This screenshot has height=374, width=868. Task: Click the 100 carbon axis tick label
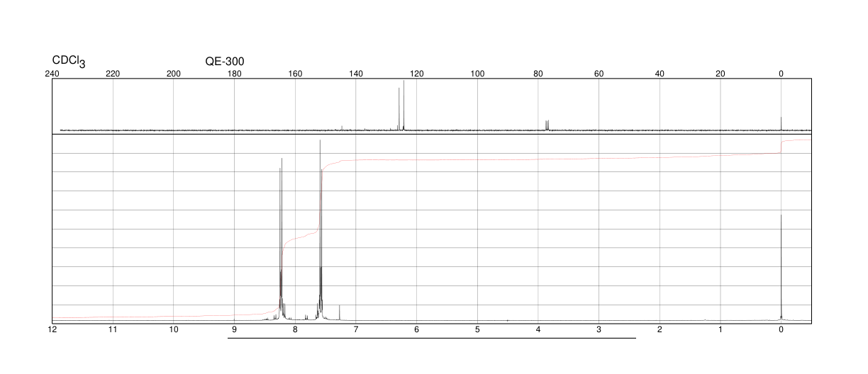(x=477, y=74)
